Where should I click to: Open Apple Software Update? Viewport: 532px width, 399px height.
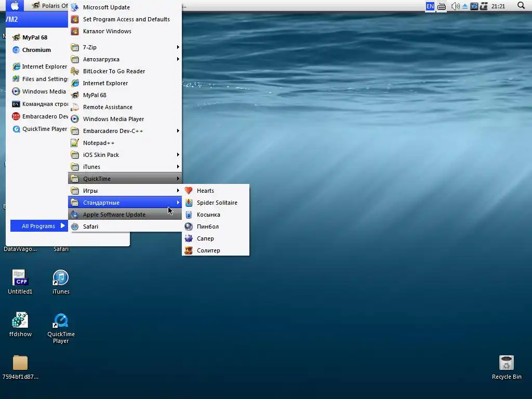pos(125,215)
